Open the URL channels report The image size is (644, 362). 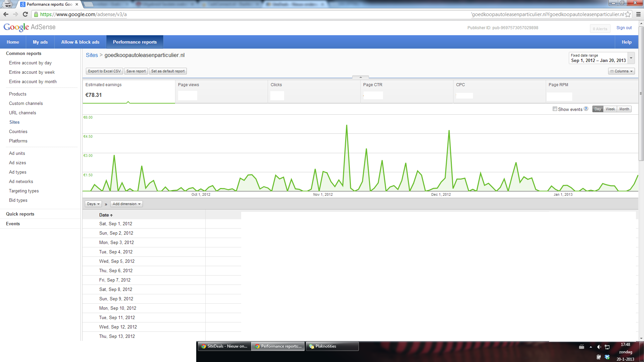[22, 113]
